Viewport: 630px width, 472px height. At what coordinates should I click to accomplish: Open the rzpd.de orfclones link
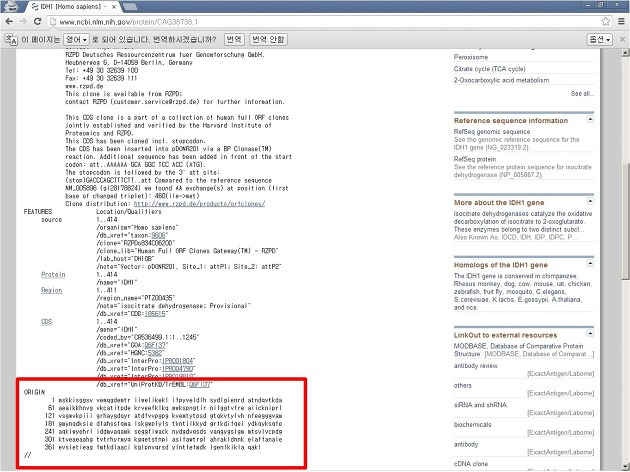[199, 204]
